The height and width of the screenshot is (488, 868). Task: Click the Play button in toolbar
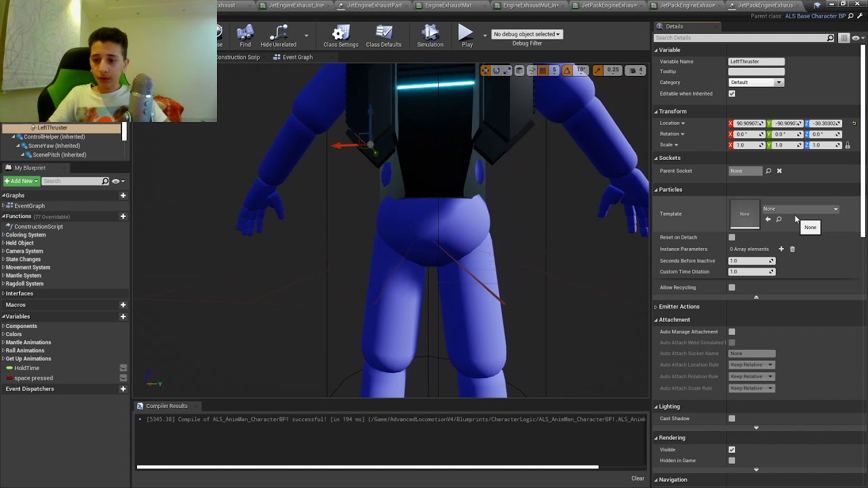click(466, 36)
